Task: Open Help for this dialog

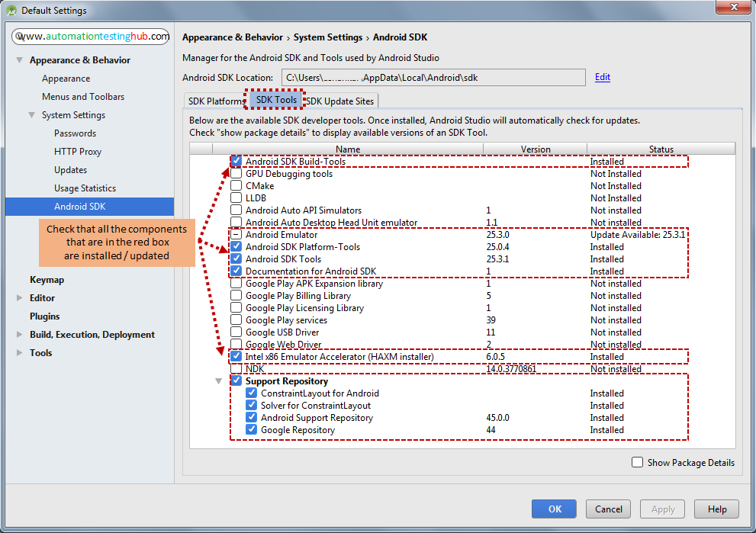Action: point(716,509)
